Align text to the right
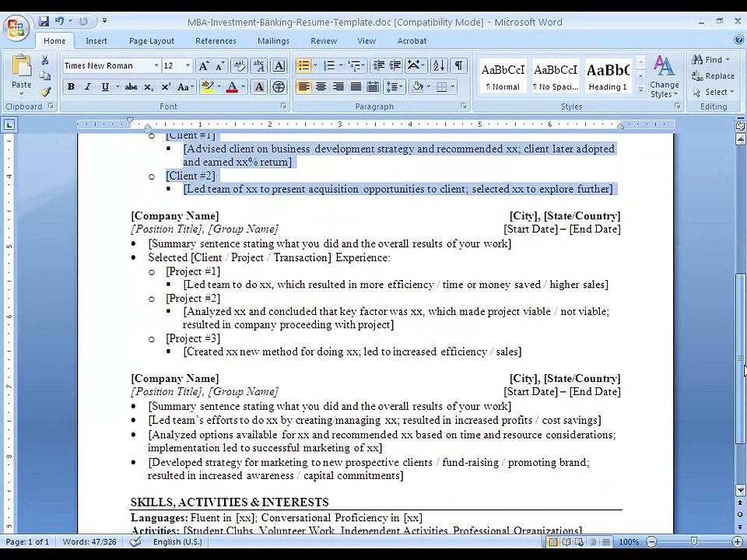The height and width of the screenshot is (560, 747). click(x=338, y=86)
